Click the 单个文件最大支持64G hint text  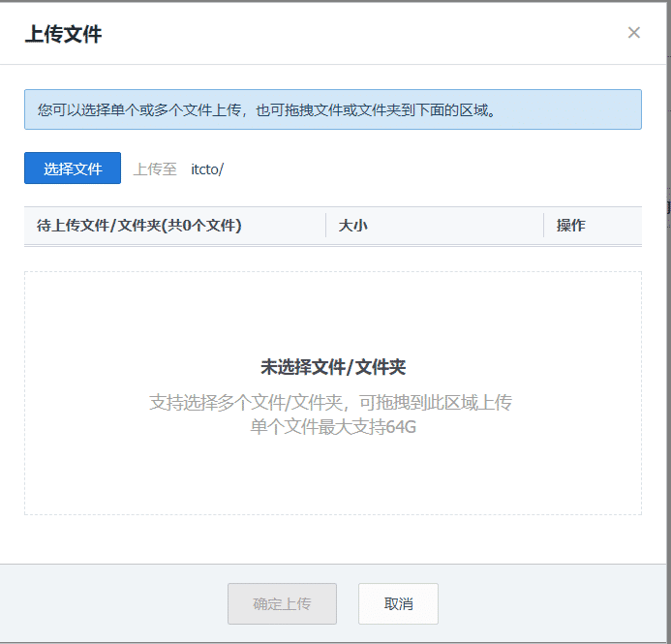332,426
